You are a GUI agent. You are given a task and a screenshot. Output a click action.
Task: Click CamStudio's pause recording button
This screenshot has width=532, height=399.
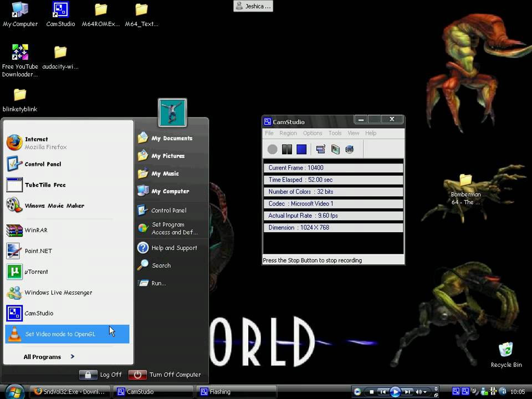tap(287, 149)
